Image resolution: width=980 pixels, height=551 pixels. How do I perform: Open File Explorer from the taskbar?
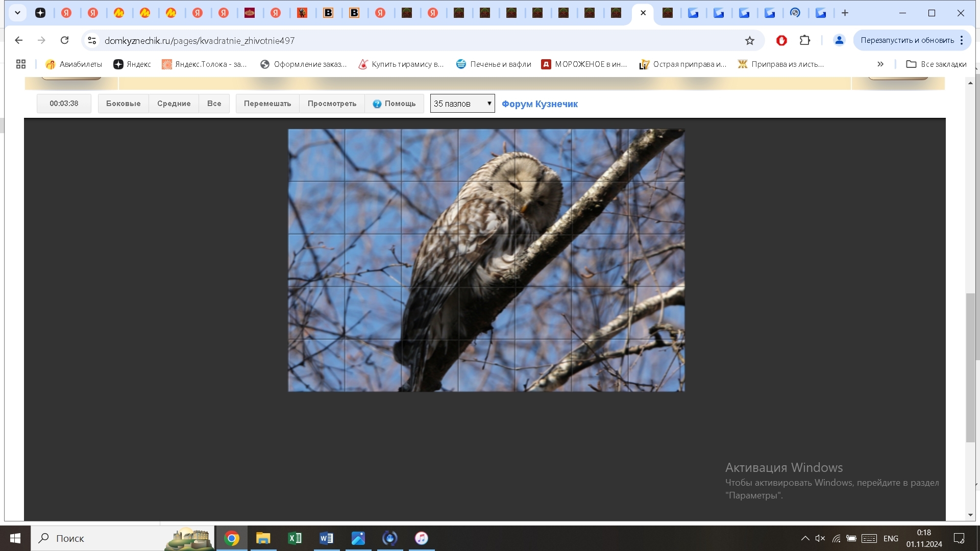pyautogui.click(x=263, y=538)
